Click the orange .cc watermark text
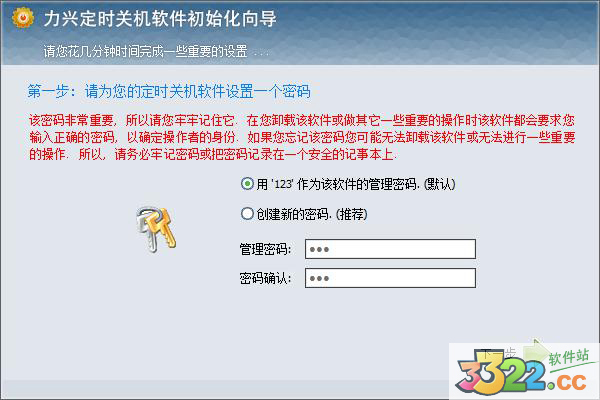The image size is (600, 400). click(x=569, y=382)
